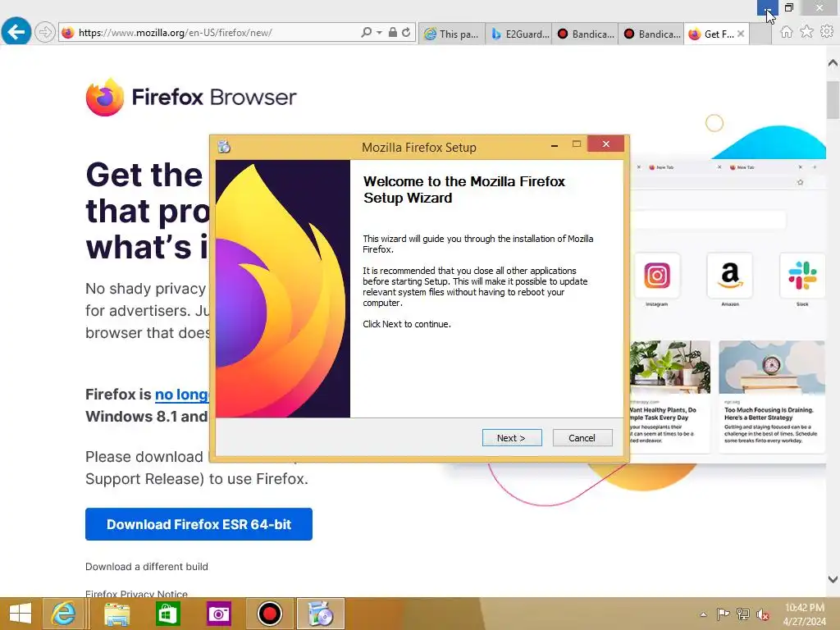Click the Firefox Setup dialog title icon
Screen dimensions: 840x630
(x=224, y=146)
